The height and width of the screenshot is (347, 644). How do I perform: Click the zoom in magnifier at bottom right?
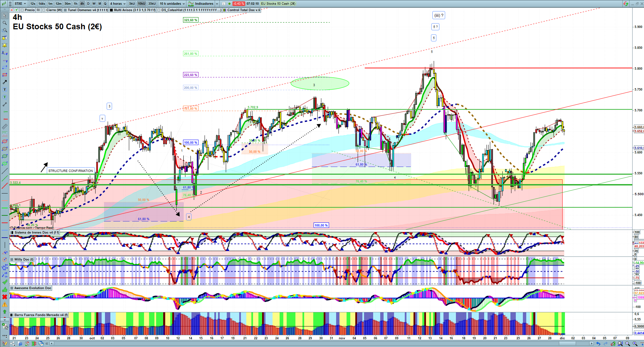coord(635,344)
